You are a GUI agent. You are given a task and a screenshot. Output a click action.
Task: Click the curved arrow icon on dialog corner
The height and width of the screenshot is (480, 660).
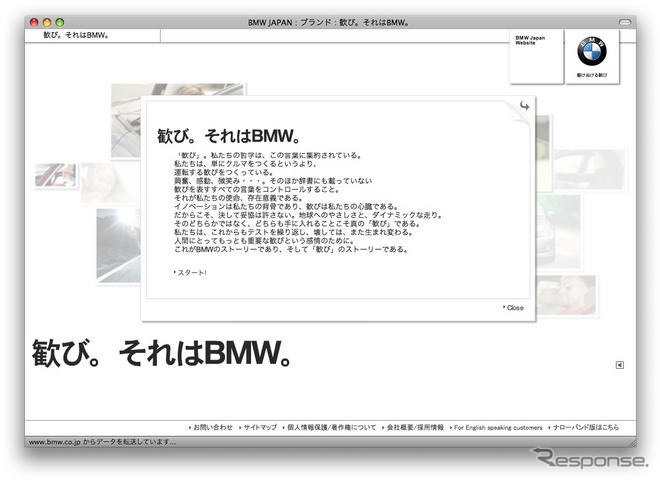click(524, 106)
